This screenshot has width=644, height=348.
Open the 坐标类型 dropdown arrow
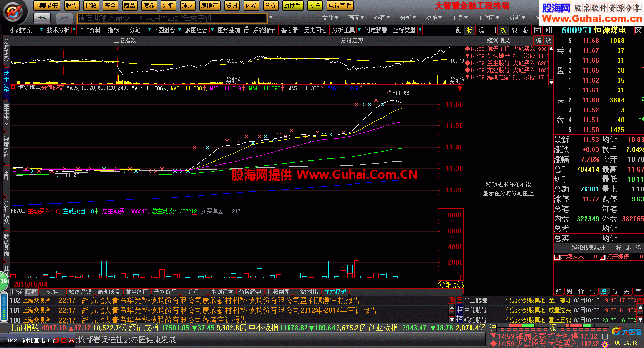click(x=420, y=30)
